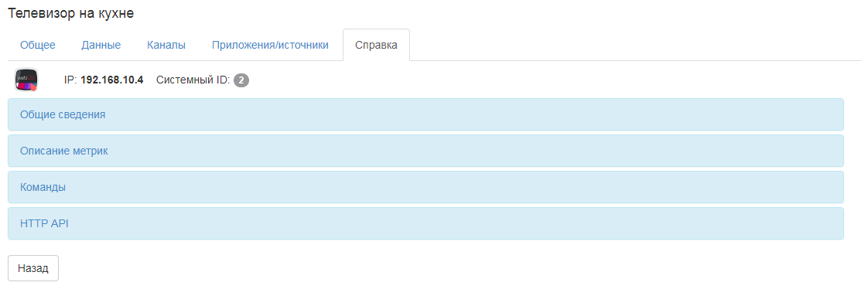Expand the Общие сведения section
This screenshot has width=868, height=289.
[x=425, y=114]
